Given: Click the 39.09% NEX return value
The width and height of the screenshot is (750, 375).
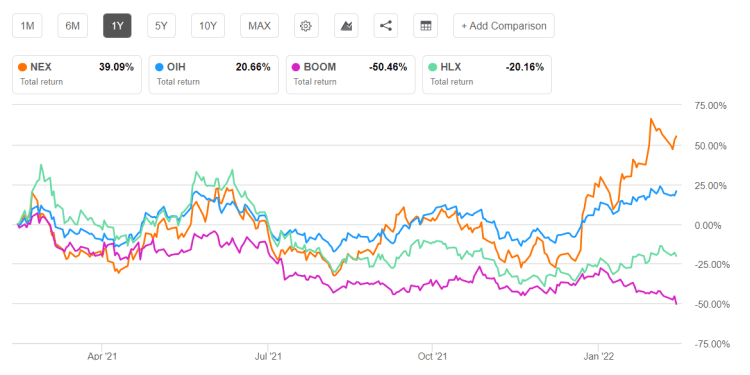Looking at the screenshot, I should coord(117,67).
